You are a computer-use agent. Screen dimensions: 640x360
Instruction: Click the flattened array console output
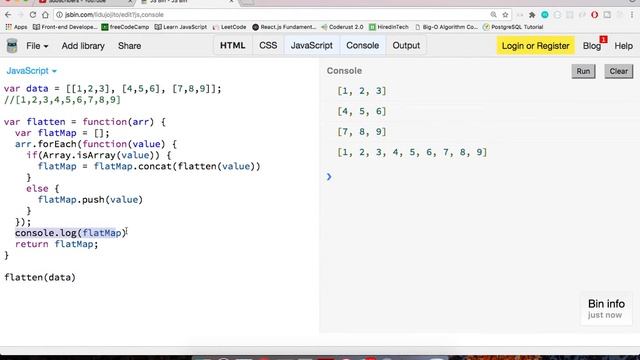point(412,152)
